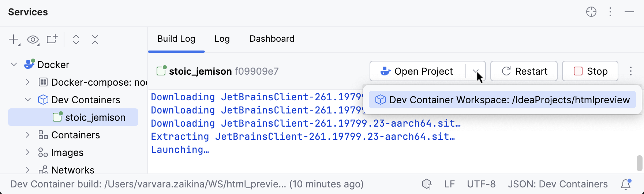
Task: Switch to the Dashboard tab
Action: pyautogui.click(x=272, y=39)
